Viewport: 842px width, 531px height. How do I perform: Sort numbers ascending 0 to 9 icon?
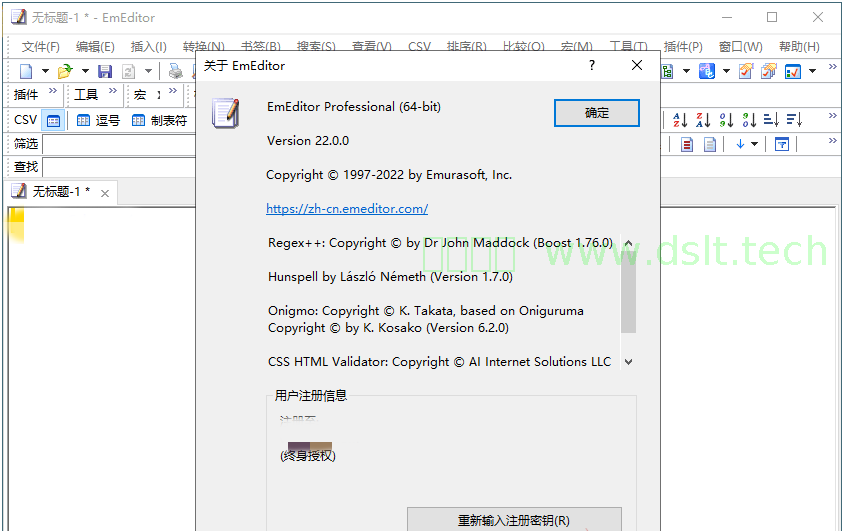tap(726, 120)
